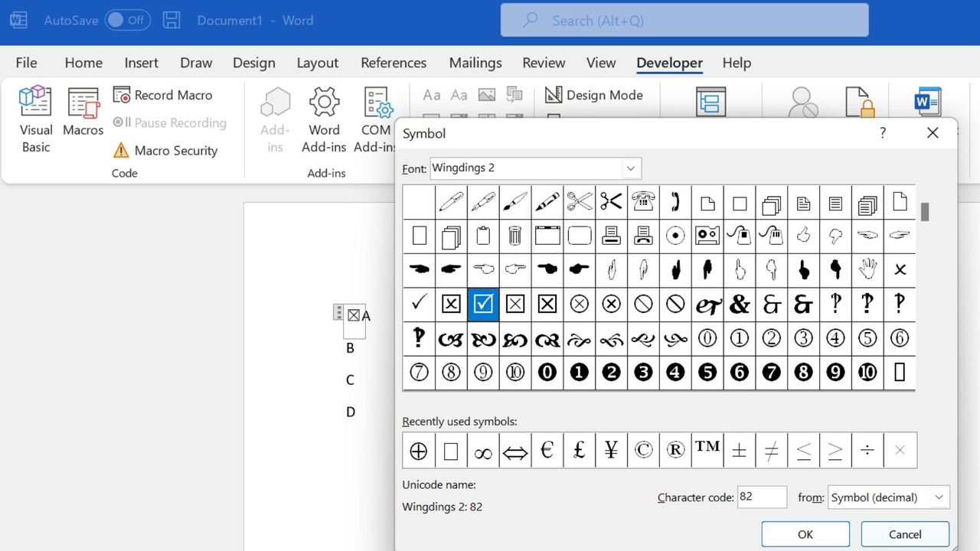
Task: Switch to the Insert ribbon tab
Action: coord(141,63)
